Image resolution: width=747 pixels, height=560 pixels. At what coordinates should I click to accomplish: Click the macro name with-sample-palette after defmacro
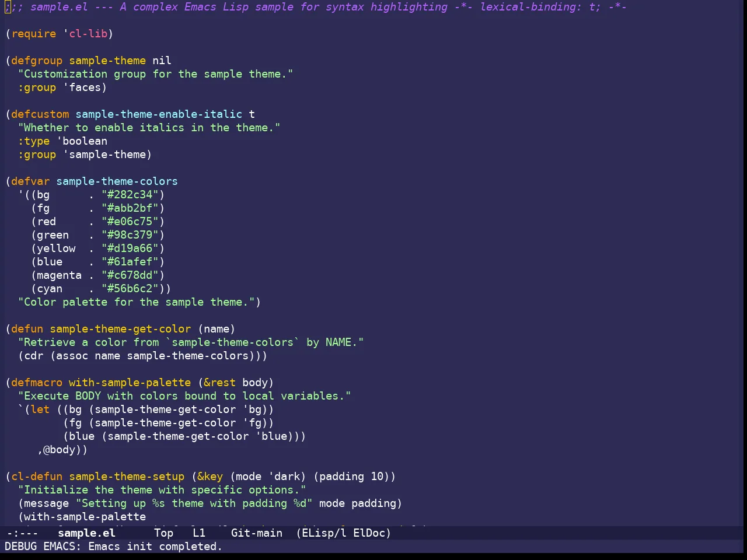tap(130, 383)
